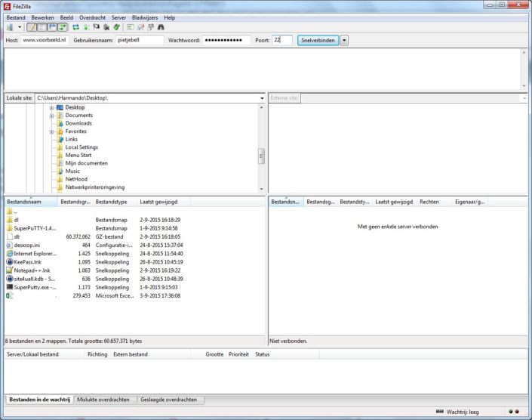The width and height of the screenshot is (532, 420).
Task: Toggle the message log display
Action: coord(30,27)
